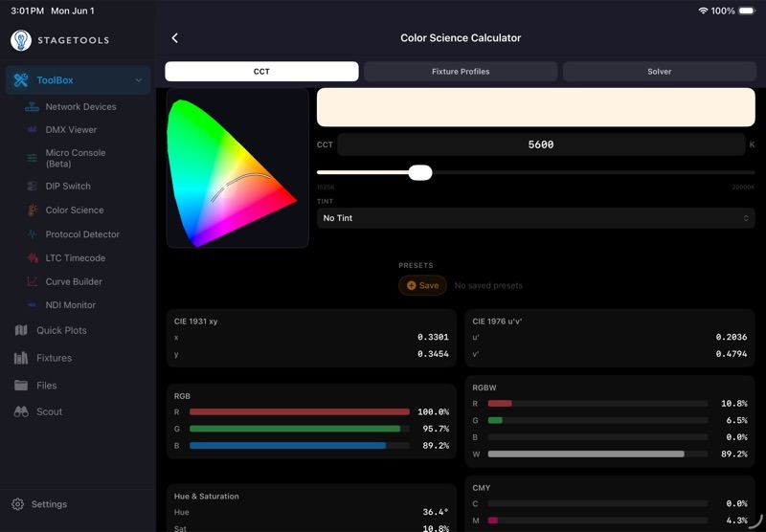The height and width of the screenshot is (532, 766).
Task: Click the cream color preview swatch
Action: click(x=536, y=107)
